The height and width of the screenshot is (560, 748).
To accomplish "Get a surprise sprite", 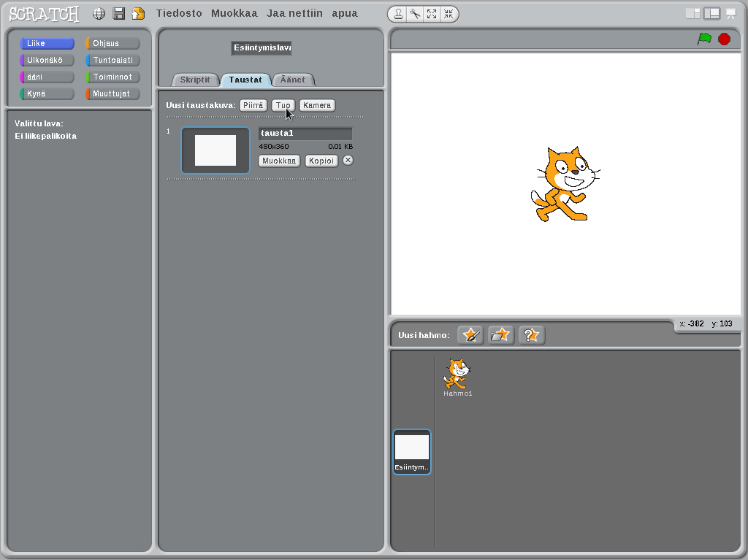I will point(532,335).
